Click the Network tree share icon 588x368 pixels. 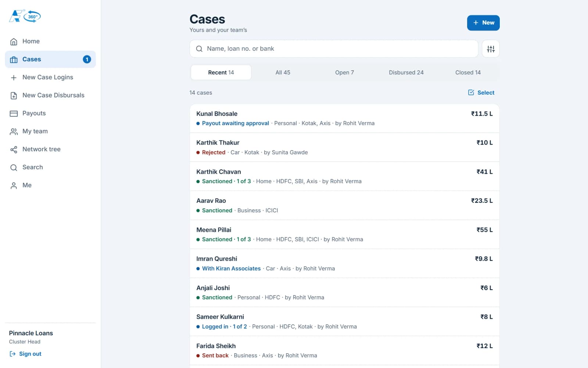click(x=14, y=150)
